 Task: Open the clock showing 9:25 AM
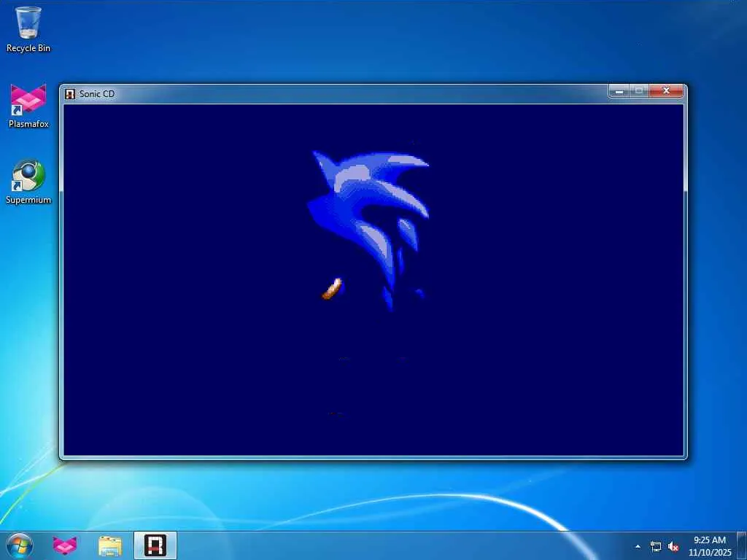(710, 546)
